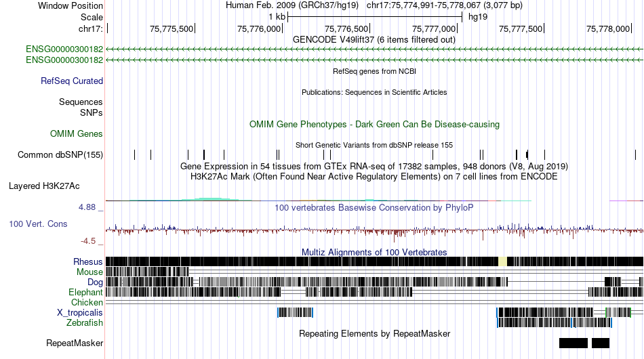Click the 75,777,000 ruler position
The image size is (644, 359).
434,28
